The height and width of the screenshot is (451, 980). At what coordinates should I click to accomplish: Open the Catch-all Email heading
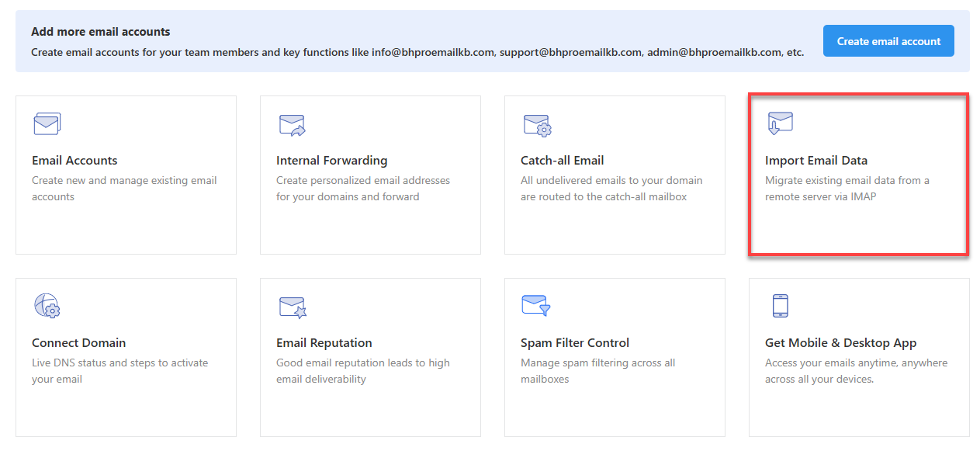562,161
